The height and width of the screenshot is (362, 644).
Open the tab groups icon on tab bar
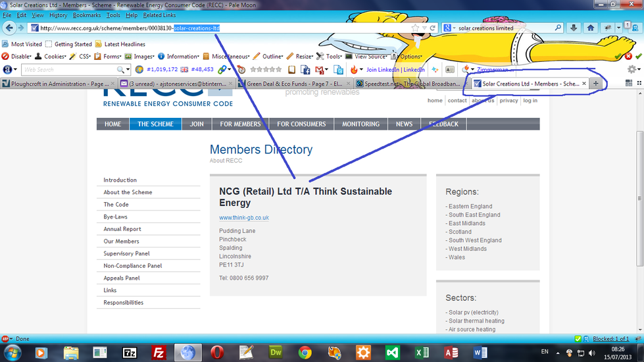(x=629, y=84)
